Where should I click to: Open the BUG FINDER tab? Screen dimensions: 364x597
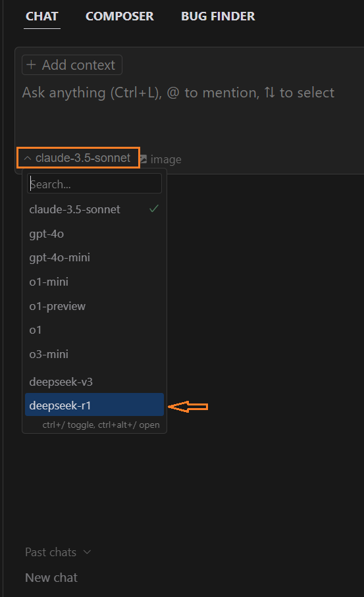(218, 16)
